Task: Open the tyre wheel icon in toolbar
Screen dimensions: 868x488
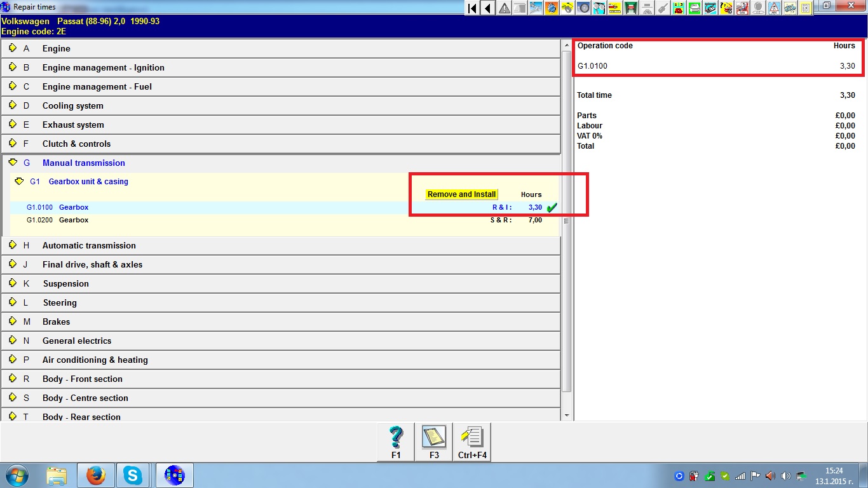Action: 582,8
